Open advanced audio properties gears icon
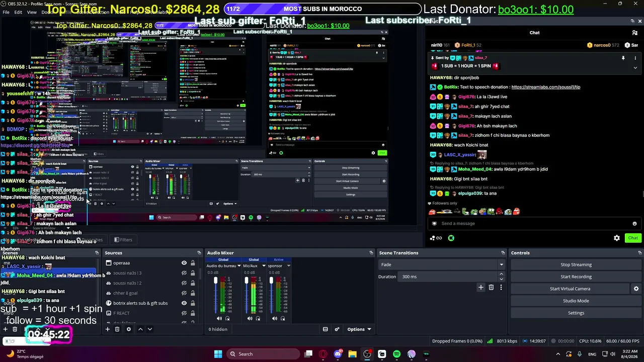 point(337,329)
